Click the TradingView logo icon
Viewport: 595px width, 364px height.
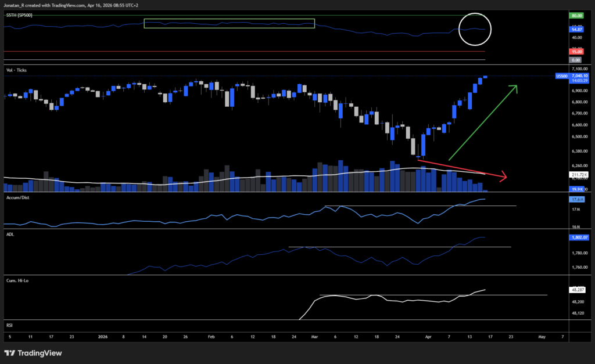tap(9, 353)
